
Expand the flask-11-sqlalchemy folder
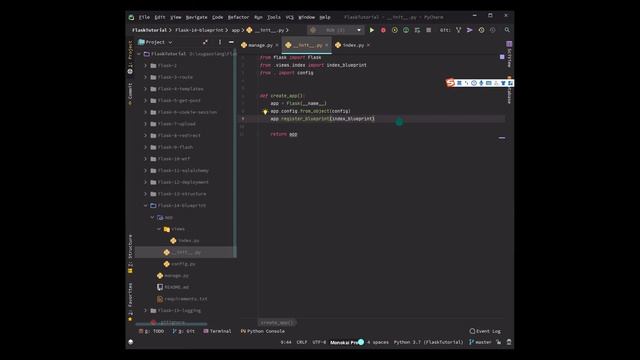coord(146,170)
